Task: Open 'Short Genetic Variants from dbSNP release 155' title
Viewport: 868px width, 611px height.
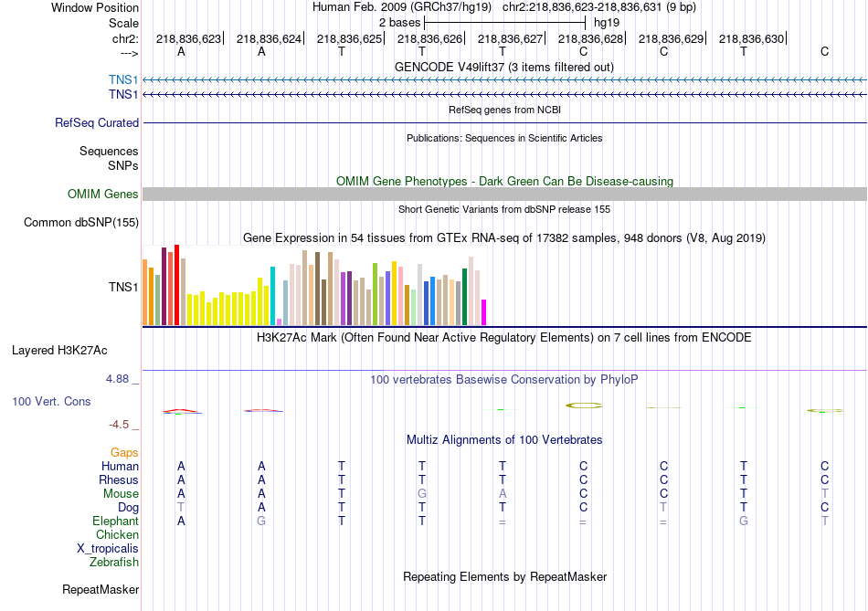Action: click(x=504, y=209)
